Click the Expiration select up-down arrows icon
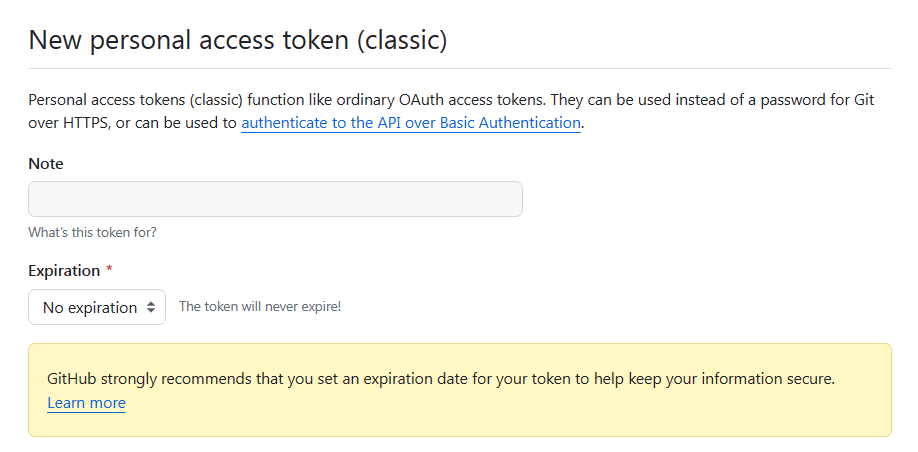This screenshot has height=452, width=918. [152, 307]
